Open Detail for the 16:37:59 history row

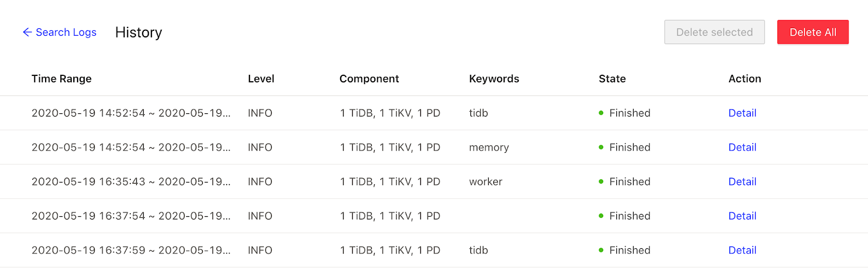pyautogui.click(x=742, y=250)
